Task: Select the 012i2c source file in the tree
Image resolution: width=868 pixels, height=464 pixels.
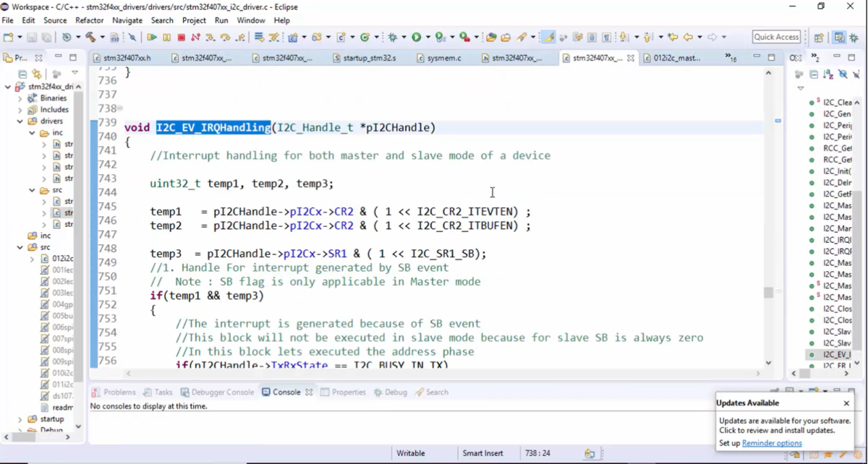Action: [56, 259]
